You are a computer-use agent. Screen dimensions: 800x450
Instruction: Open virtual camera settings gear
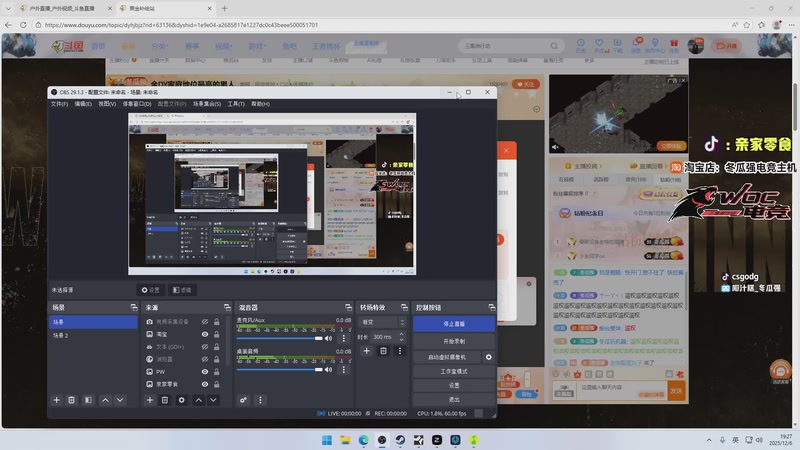click(488, 357)
